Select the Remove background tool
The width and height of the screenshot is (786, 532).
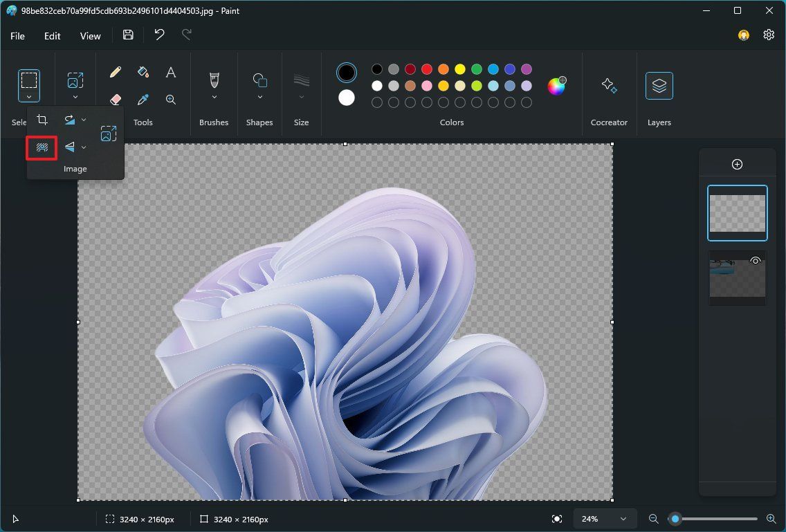41,147
